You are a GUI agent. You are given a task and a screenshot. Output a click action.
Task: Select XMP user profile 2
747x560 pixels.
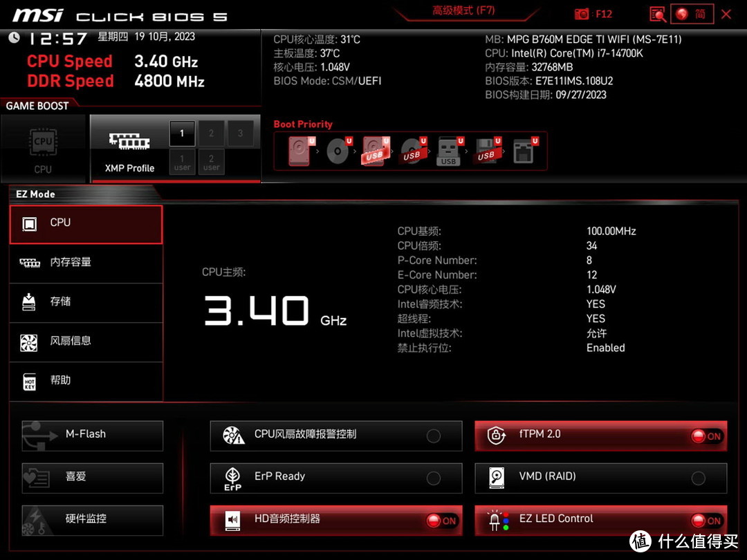click(211, 162)
